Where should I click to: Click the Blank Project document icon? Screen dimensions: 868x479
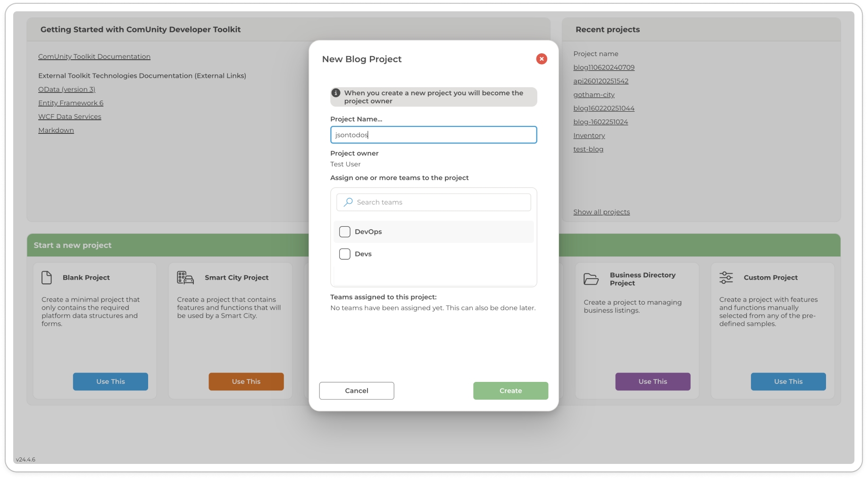pos(47,278)
